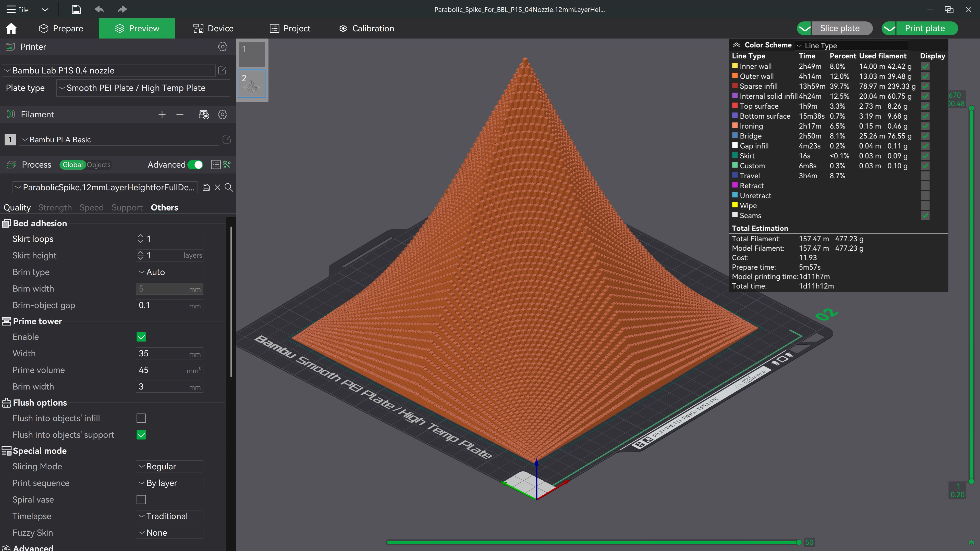The width and height of the screenshot is (980, 551).
Task: Edit the Bambu PLA Basic filament preset
Action: pyautogui.click(x=227, y=140)
